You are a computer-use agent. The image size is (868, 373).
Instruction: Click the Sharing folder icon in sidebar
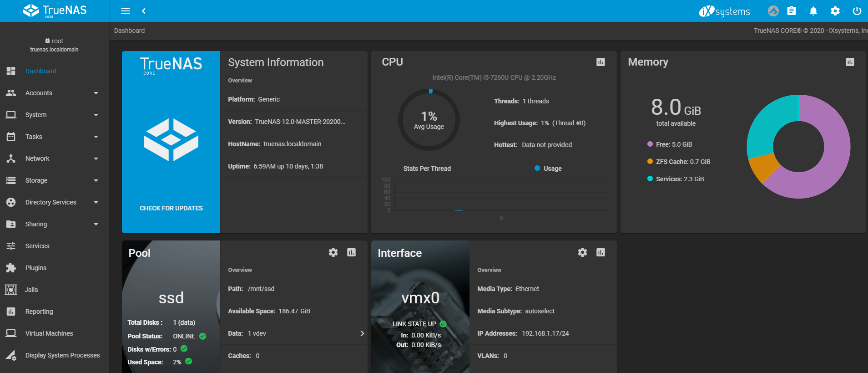pos(11,224)
